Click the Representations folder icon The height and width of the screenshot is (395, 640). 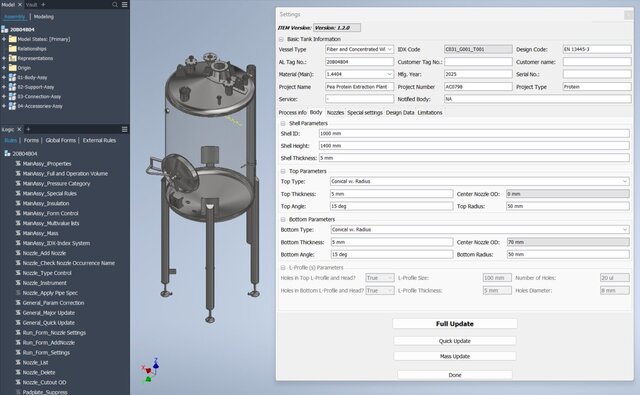13,58
